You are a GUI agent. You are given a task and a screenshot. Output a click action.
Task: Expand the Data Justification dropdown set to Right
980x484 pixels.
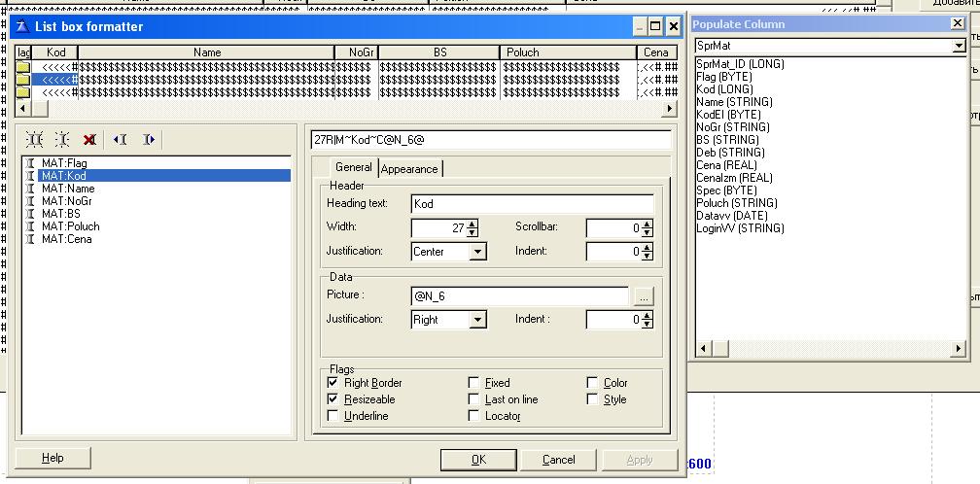[x=477, y=320]
